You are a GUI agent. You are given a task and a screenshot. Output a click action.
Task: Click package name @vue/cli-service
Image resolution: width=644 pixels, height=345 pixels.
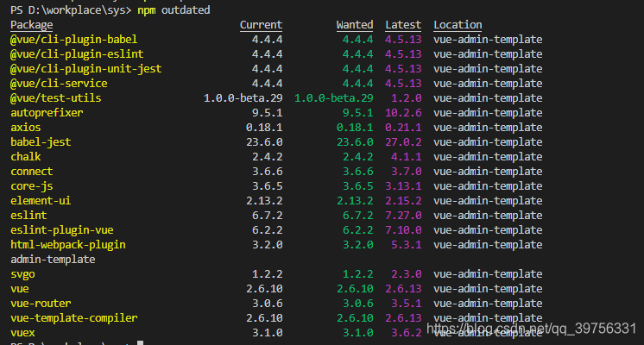pyautogui.click(x=59, y=84)
